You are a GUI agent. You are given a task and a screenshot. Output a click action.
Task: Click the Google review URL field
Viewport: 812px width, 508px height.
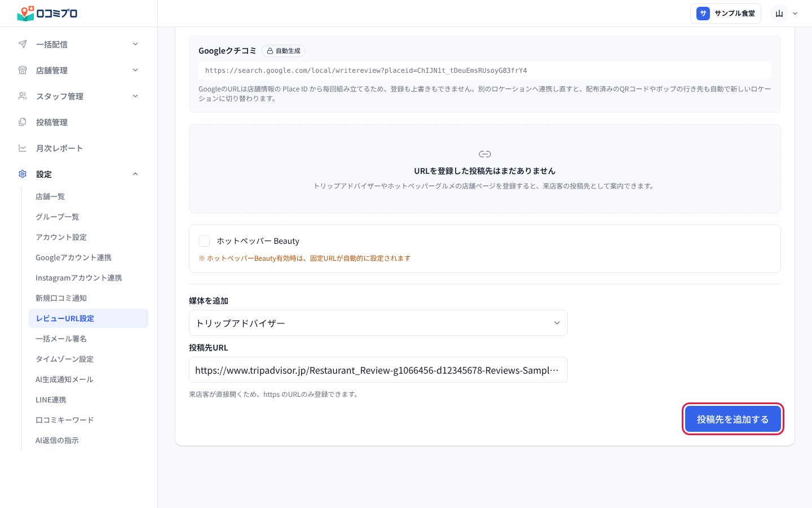point(485,71)
